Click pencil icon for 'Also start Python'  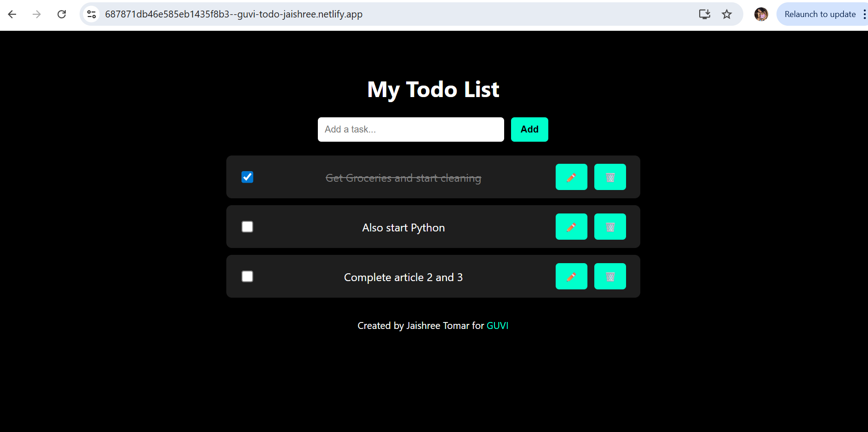click(x=571, y=227)
